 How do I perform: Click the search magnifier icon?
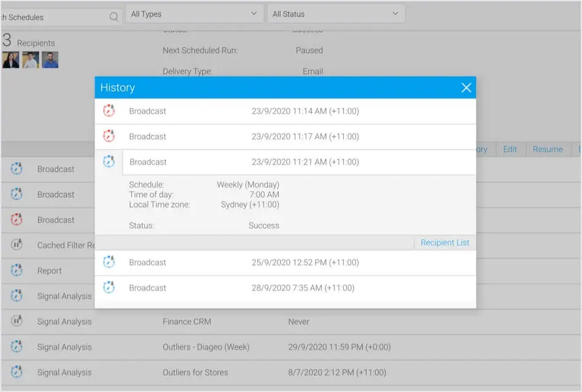click(113, 17)
